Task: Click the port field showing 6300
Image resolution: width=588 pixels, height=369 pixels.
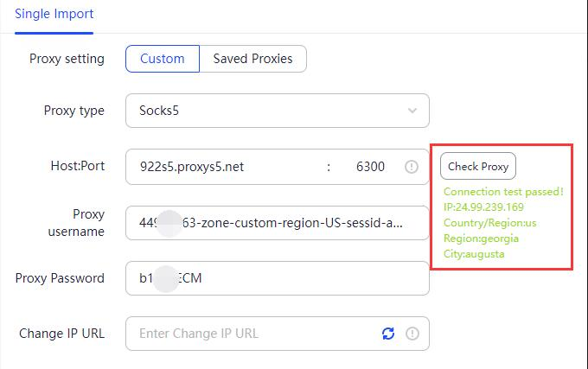Action: (x=370, y=167)
